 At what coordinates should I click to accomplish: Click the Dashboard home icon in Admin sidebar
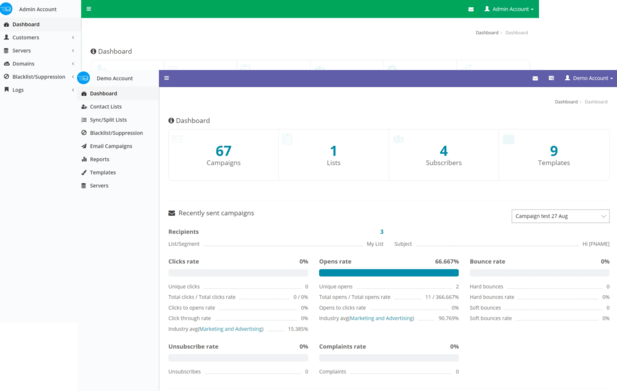pos(6,24)
